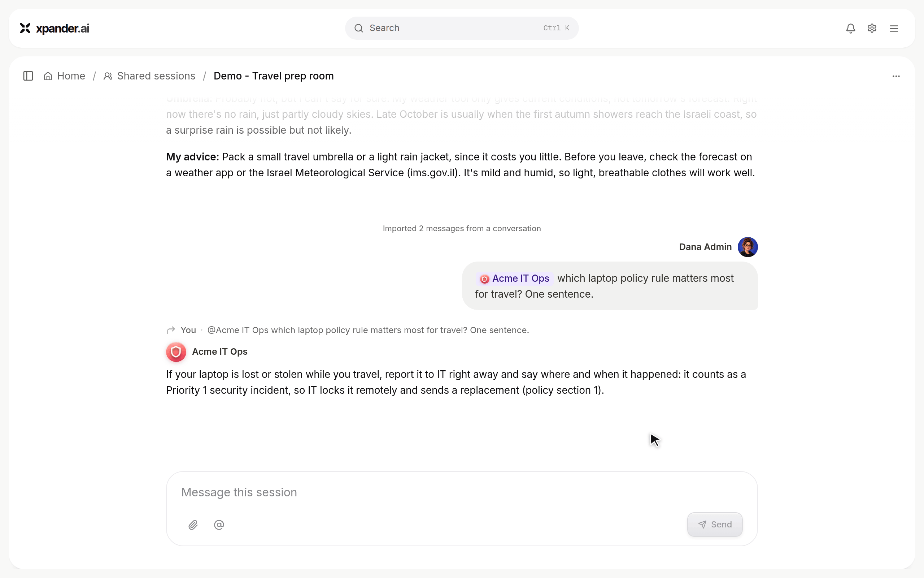Click the My advice paragraph
The image size is (924, 578).
(x=461, y=165)
